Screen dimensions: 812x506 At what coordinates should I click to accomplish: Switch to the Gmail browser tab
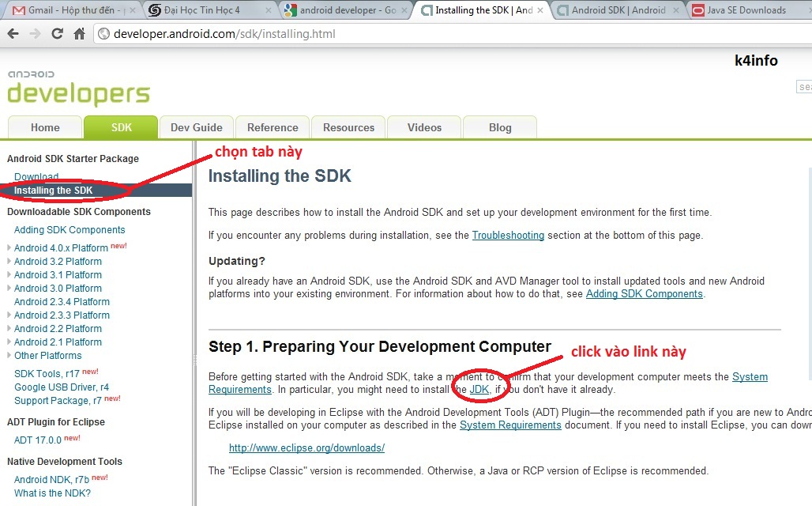click(72, 10)
